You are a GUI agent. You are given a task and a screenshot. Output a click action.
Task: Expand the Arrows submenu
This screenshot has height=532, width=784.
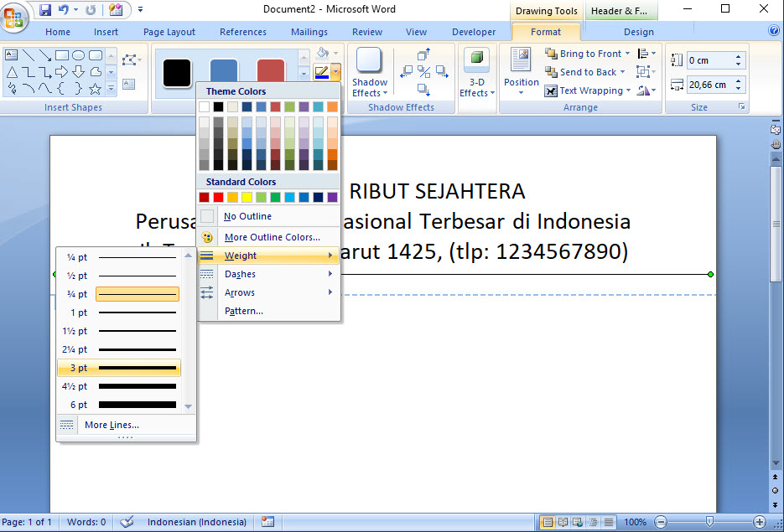269,292
